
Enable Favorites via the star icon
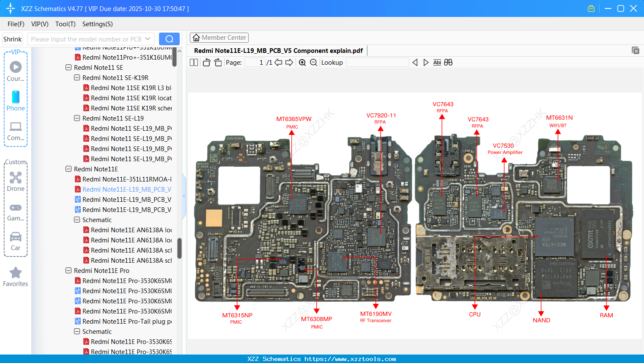tap(16, 273)
